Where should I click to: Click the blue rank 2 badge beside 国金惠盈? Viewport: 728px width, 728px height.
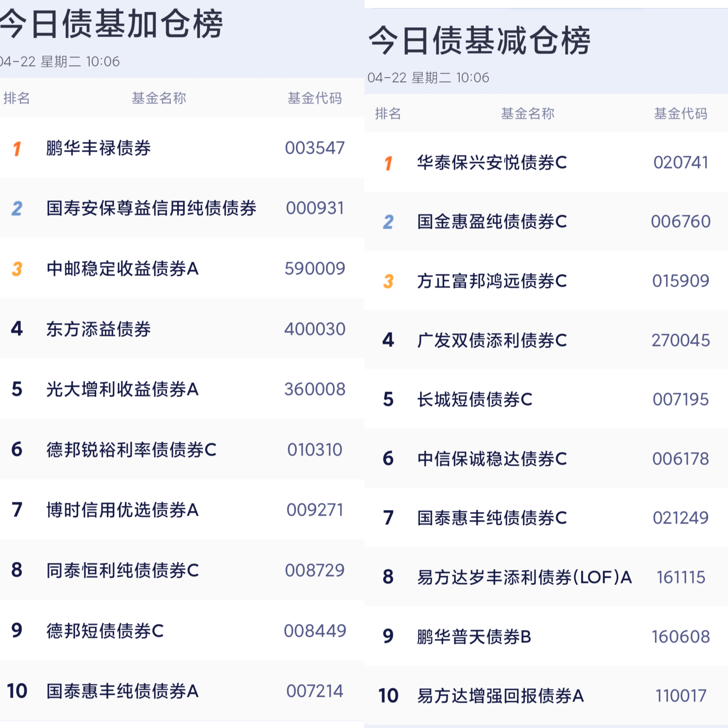[389, 222]
